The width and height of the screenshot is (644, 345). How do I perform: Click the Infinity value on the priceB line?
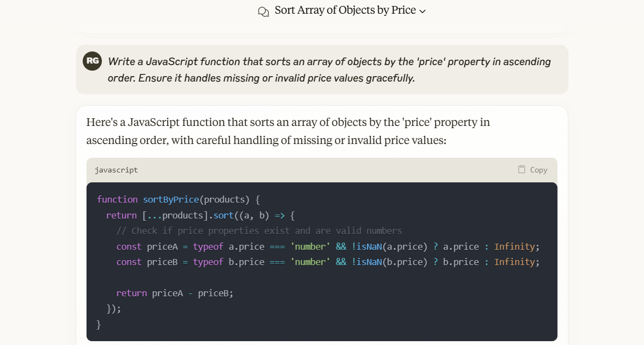point(514,262)
